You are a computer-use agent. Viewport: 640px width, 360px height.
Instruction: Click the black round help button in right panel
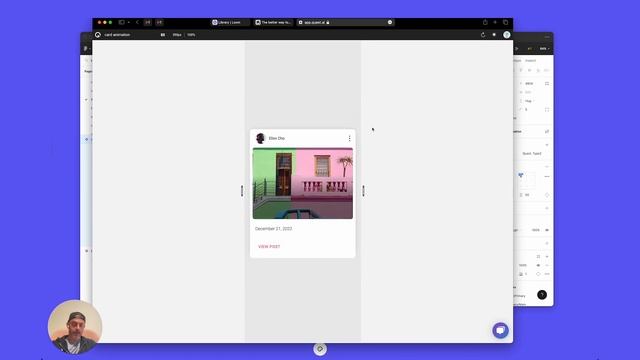[542, 295]
